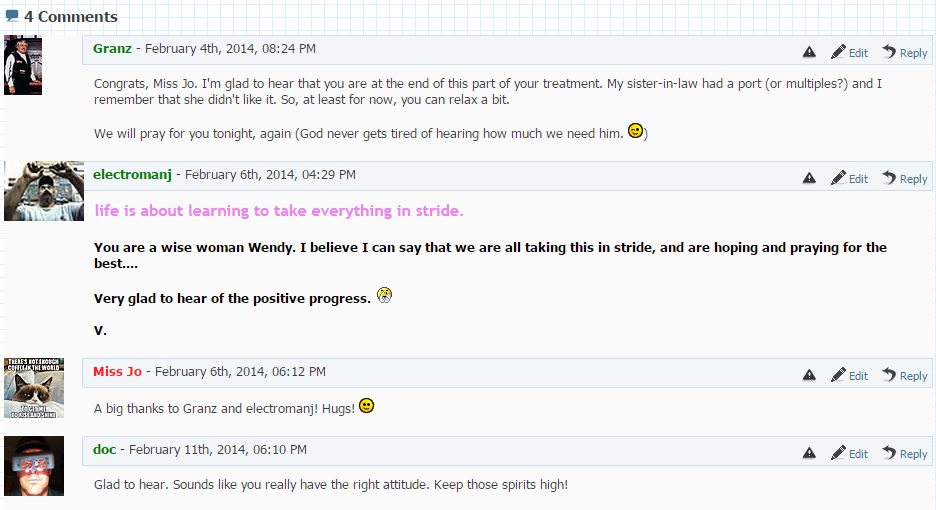This screenshot has width=936, height=510.
Task: Click Miss Jo's grumpy cat avatar
Action: 34,388
